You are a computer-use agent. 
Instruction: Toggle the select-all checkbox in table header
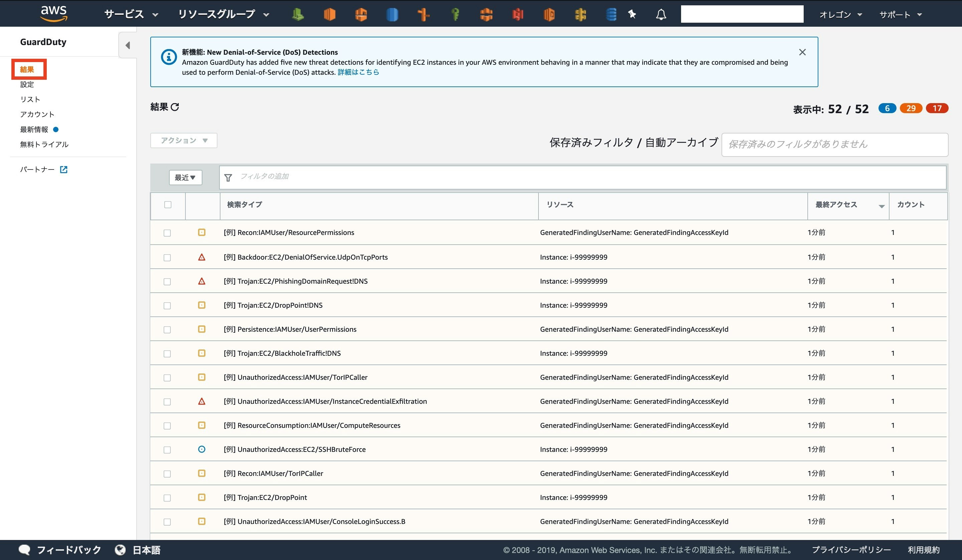pos(168,205)
